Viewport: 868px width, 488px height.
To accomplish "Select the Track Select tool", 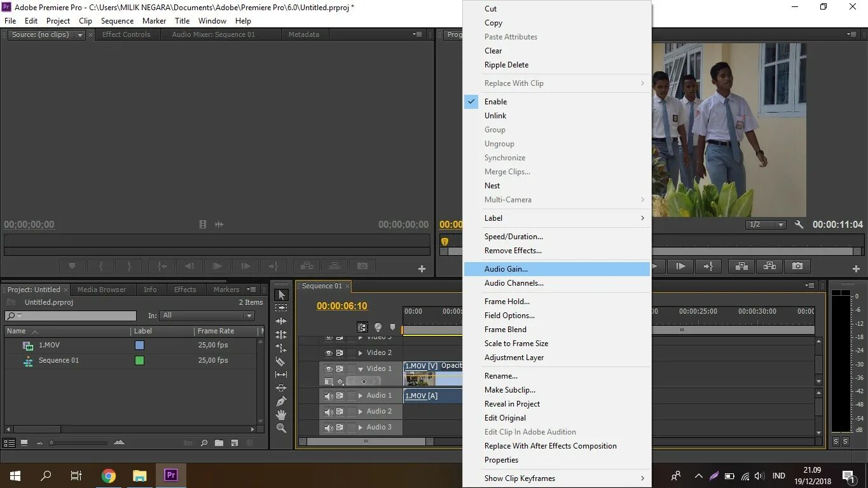I will click(281, 308).
